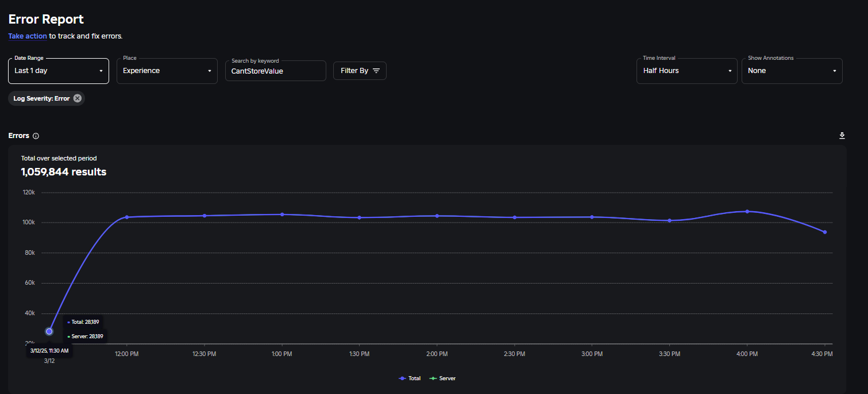This screenshot has width=868, height=394.
Task: Open the Time Interval dropdown
Action: coord(686,71)
